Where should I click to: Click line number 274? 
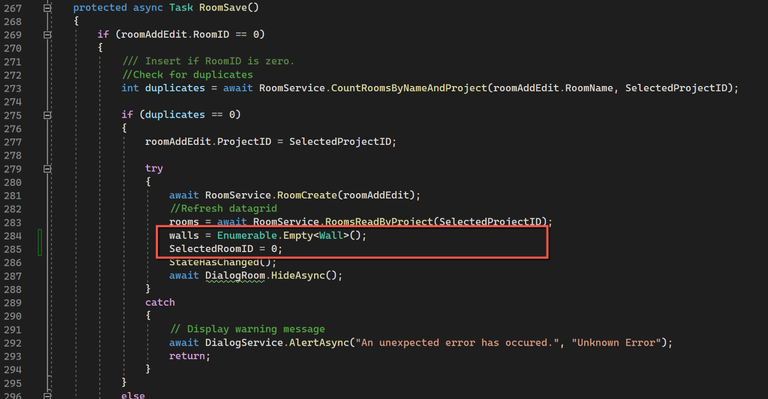(x=13, y=102)
